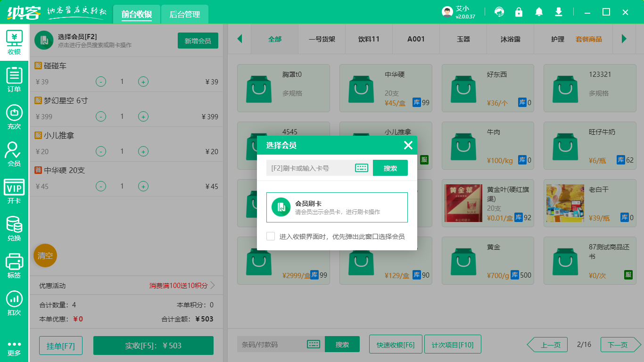Open the 扣次 deduction sidebar icon

point(14,303)
